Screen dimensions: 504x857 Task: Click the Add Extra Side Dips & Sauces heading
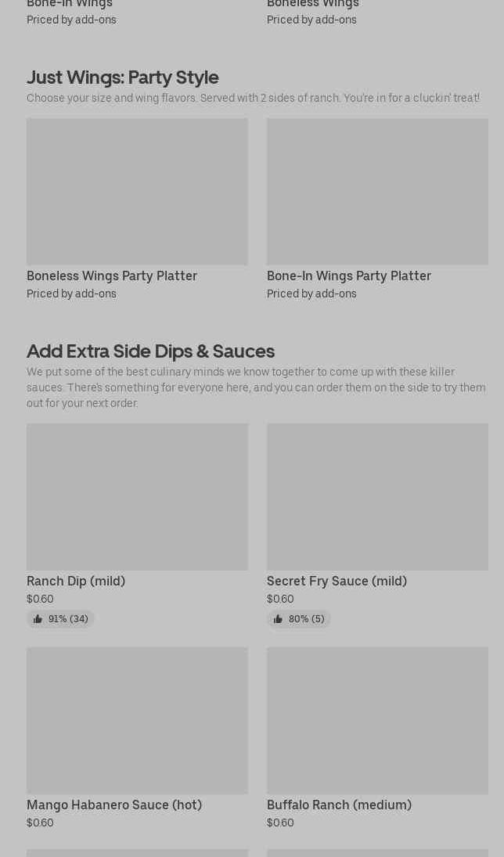click(150, 351)
